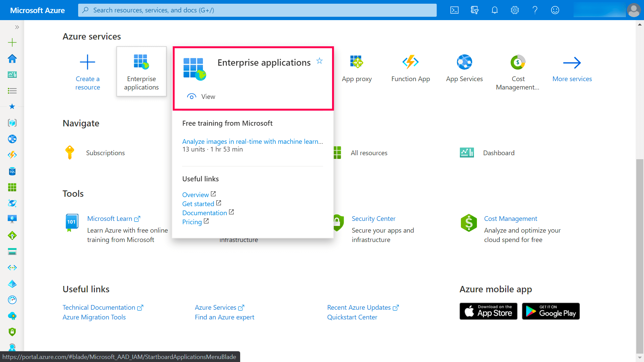Favorite Enterprise applications with the star

pos(319,61)
